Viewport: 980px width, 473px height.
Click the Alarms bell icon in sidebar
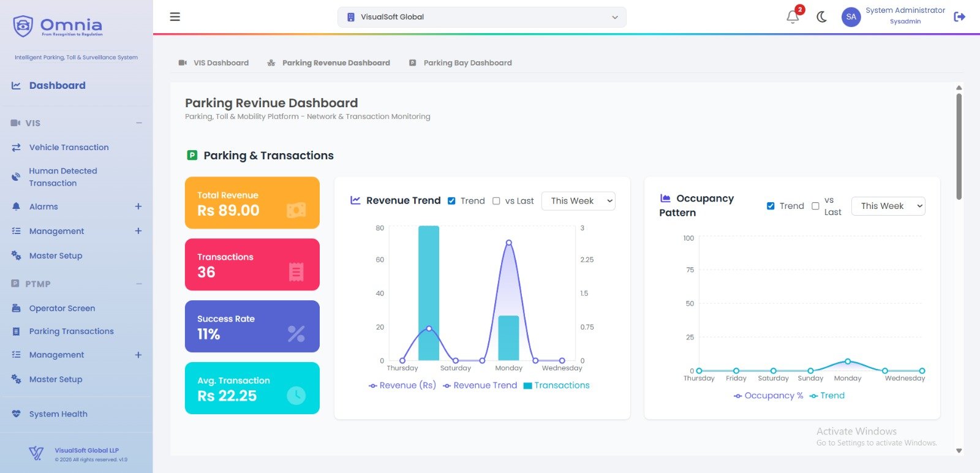point(16,206)
